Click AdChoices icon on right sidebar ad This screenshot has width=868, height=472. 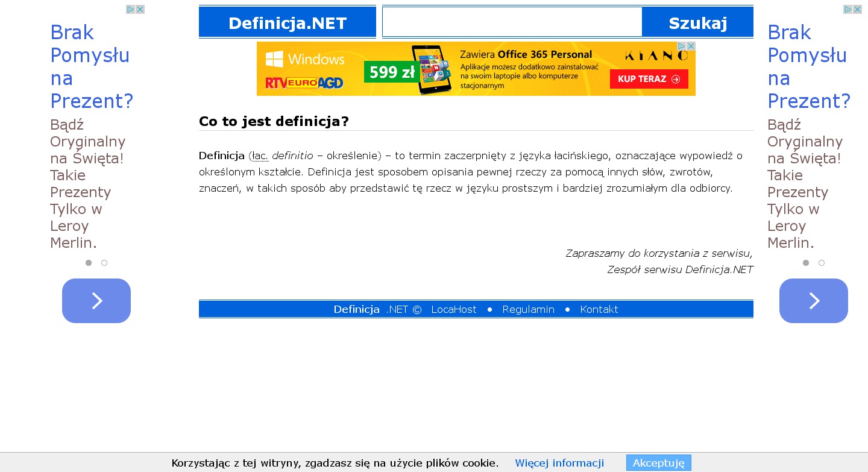coord(848,10)
